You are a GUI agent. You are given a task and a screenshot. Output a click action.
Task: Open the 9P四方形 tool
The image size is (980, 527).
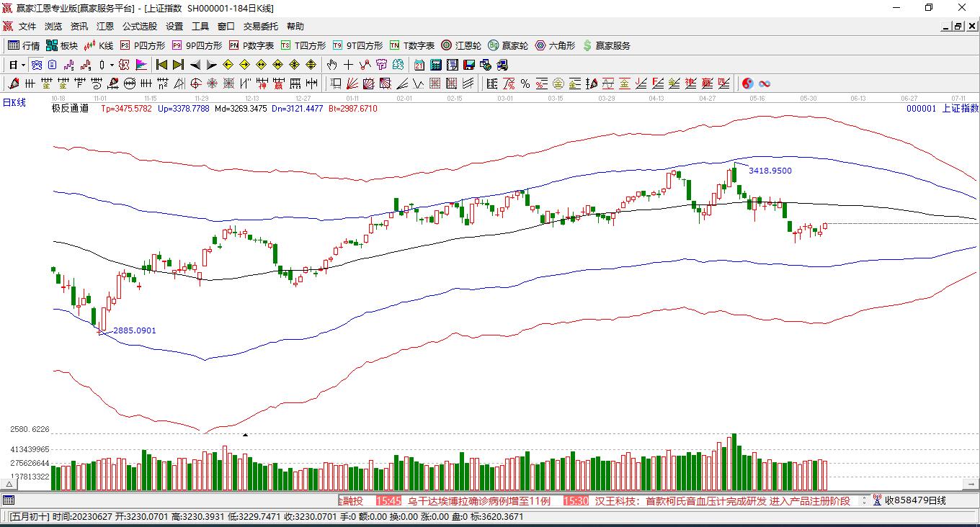pyautogui.click(x=197, y=45)
